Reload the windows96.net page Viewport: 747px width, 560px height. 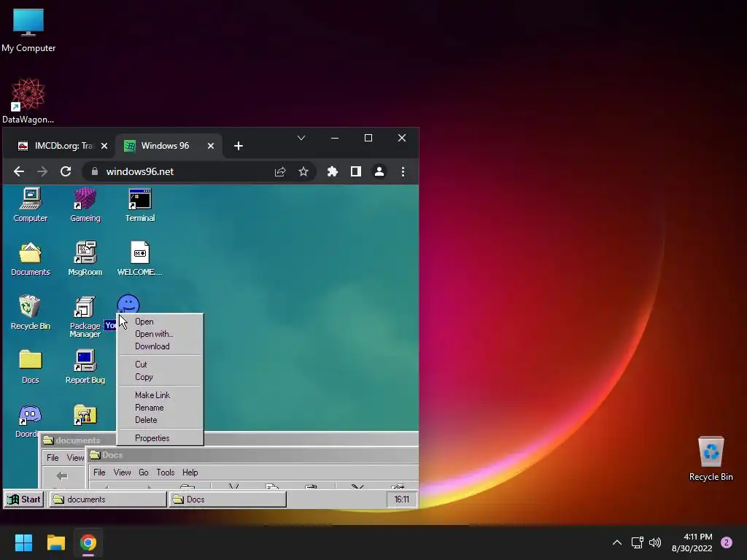click(x=66, y=171)
